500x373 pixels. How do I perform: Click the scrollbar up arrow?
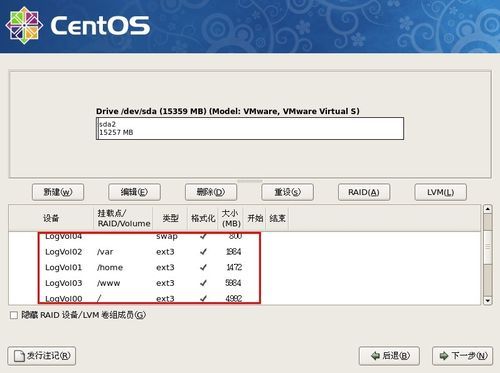point(488,209)
